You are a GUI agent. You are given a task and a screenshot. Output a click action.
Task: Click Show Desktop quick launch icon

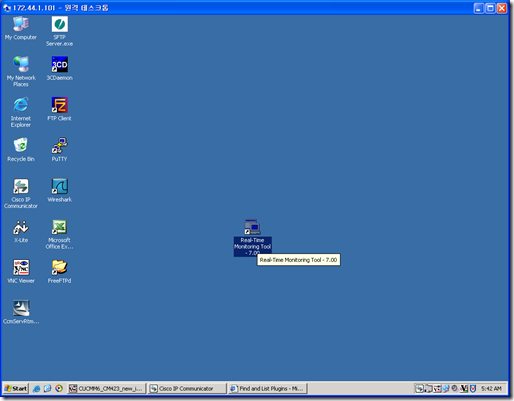[48, 388]
